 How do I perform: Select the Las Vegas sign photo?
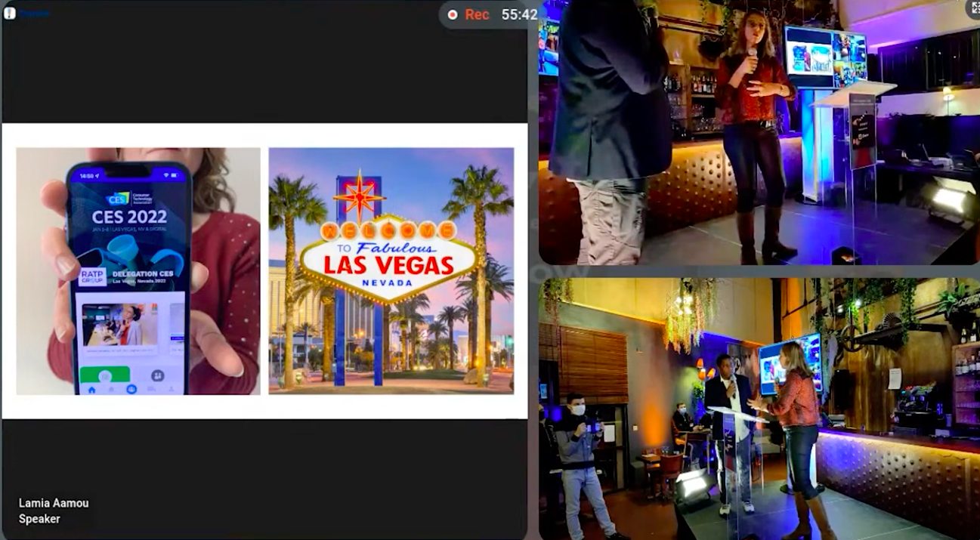tap(391, 271)
